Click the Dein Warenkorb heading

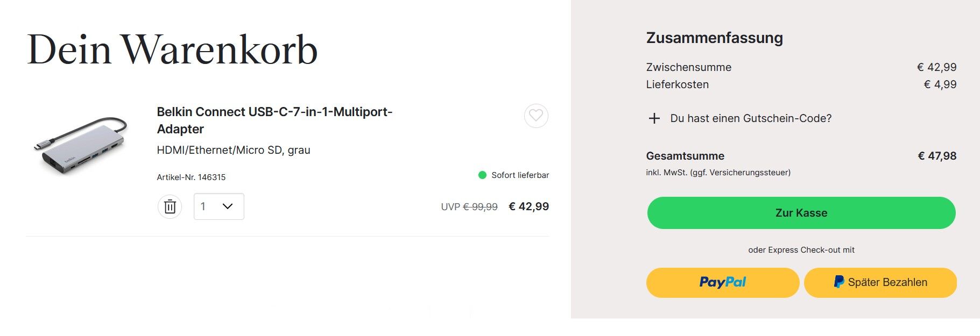[172, 49]
